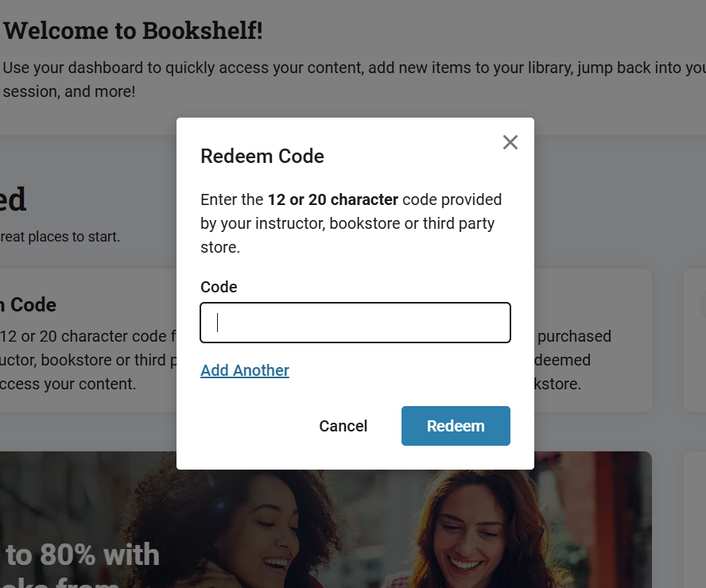Click the bold "12 or 20 character" text
Screen dimensions: 706x588
click(332, 199)
